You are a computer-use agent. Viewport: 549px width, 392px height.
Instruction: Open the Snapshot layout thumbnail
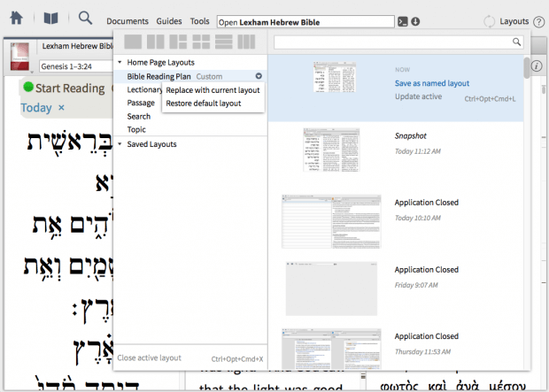331,145
